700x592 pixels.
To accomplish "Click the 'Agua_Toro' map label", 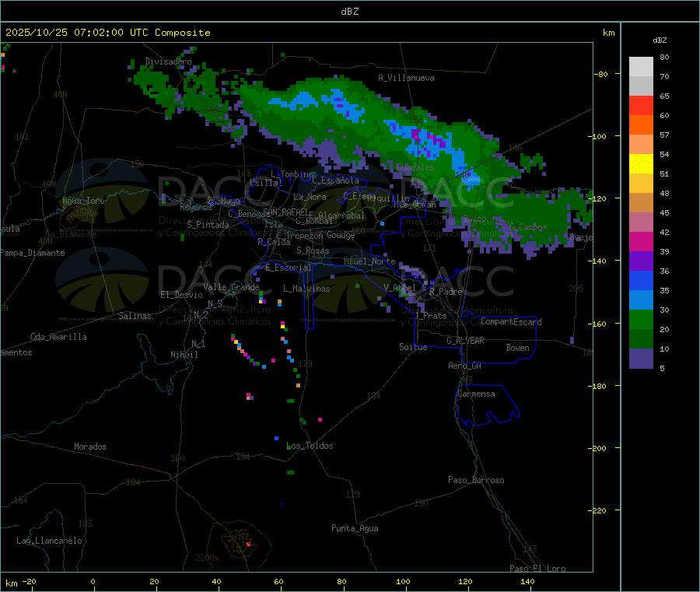I will 83,201.
